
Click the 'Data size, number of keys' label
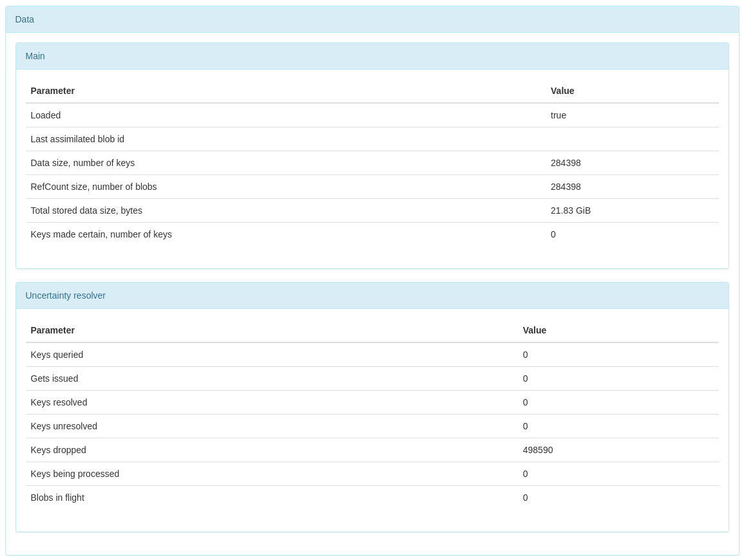point(82,163)
